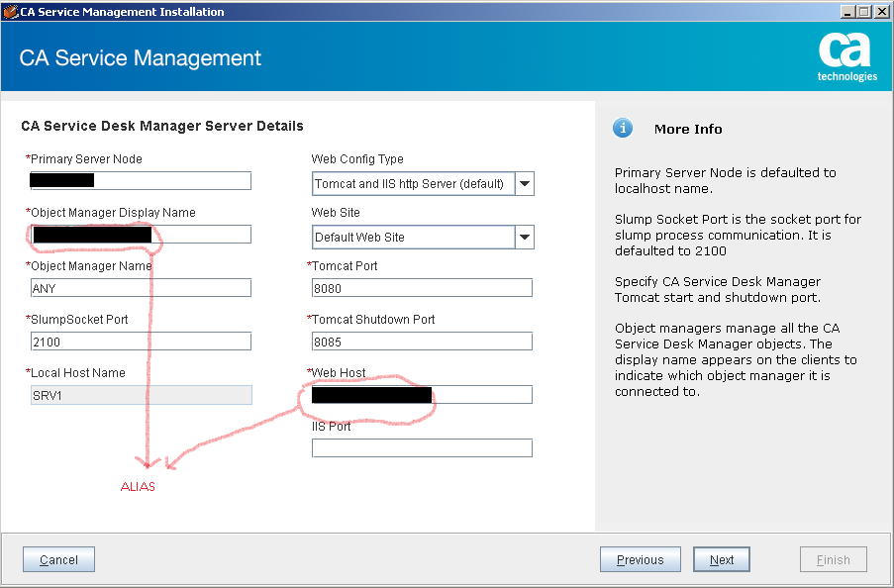Expand the Web Site dropdown list

(525, 238)
